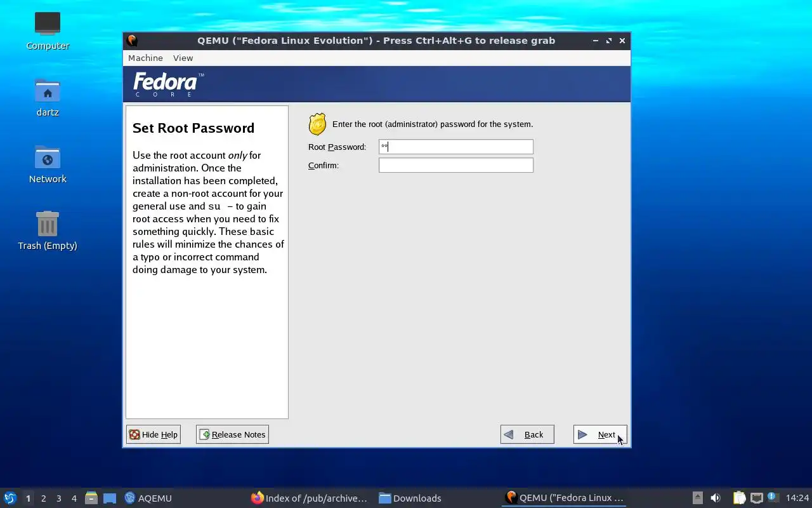Focus the Root Password field
Screen dimensions: 812x508
point(456,147)
